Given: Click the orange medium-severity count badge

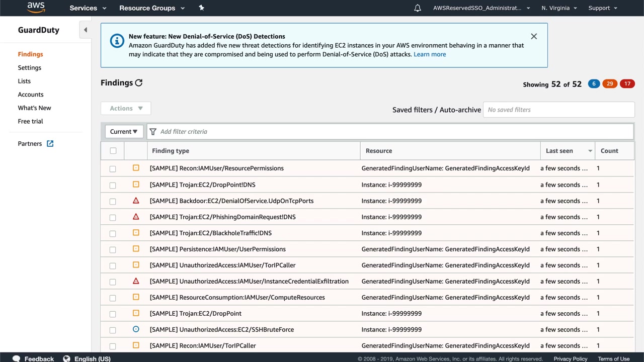Looking at the screenshot, I should 610,84.
